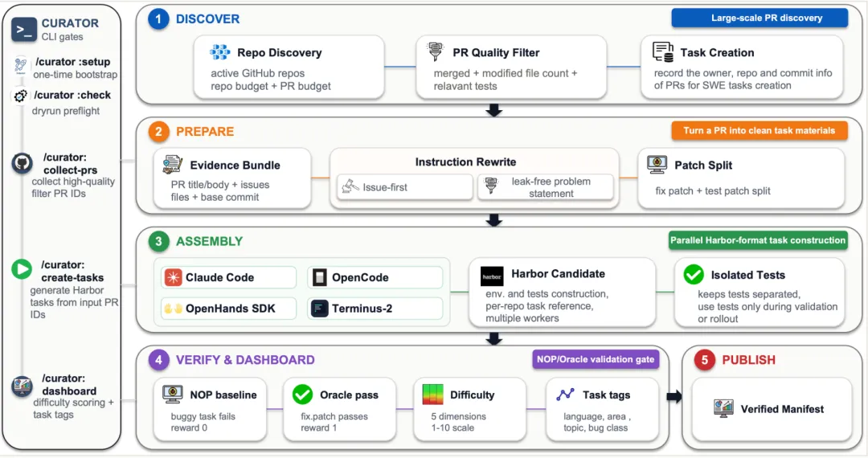Click the '/curator: create-tasks' command text

point(72,271)
